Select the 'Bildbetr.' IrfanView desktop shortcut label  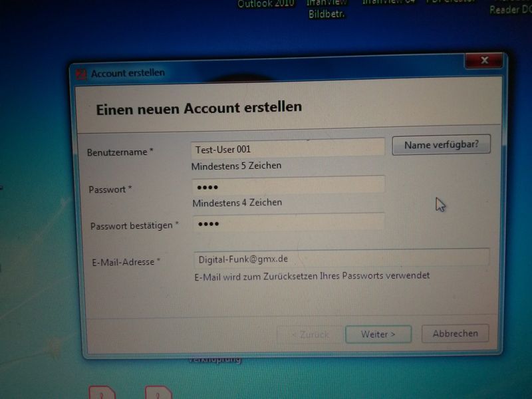327,14
